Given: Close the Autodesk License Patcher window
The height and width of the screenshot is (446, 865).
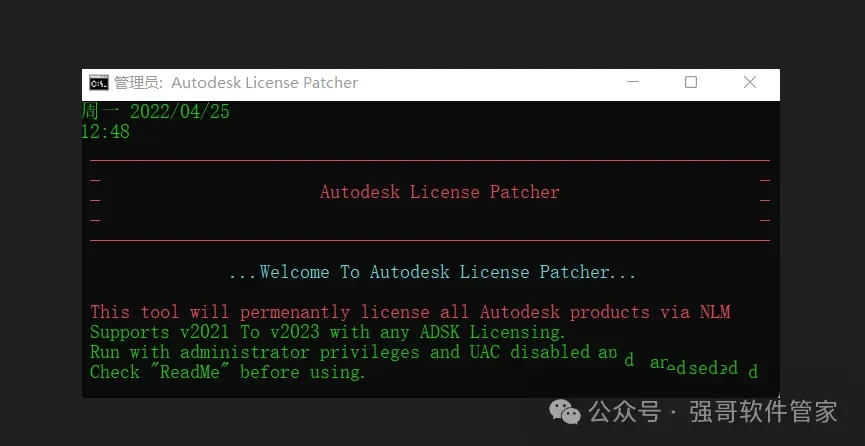Looking at the screenshot, I should 750,82.
